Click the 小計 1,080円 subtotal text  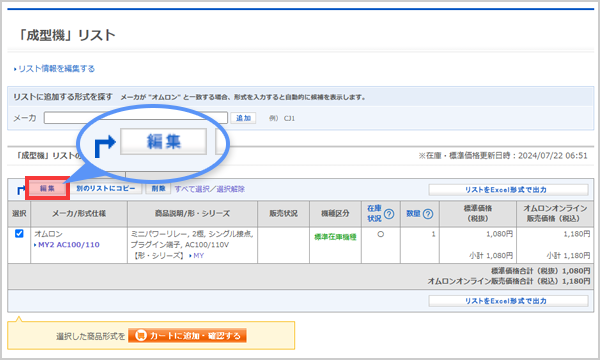point(491,256)
